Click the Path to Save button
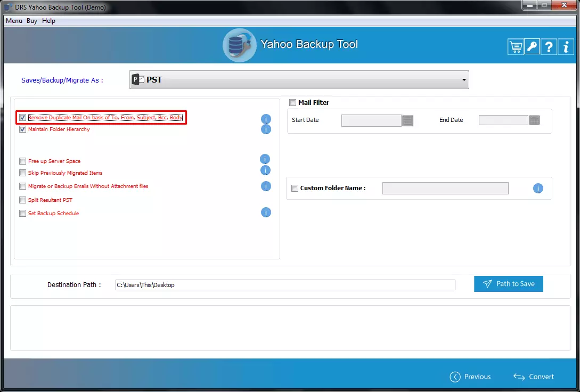The height and width of the screenshot is (392, 580). [509, 284]
